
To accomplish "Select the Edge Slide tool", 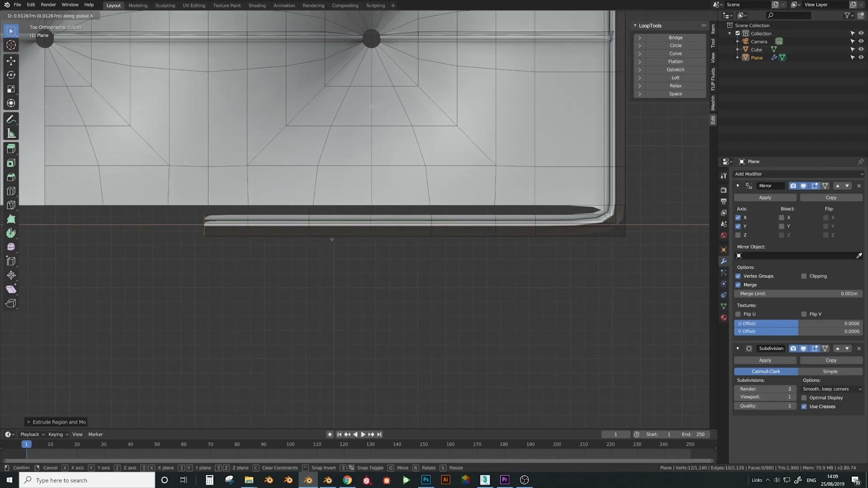I will [11, 261].
